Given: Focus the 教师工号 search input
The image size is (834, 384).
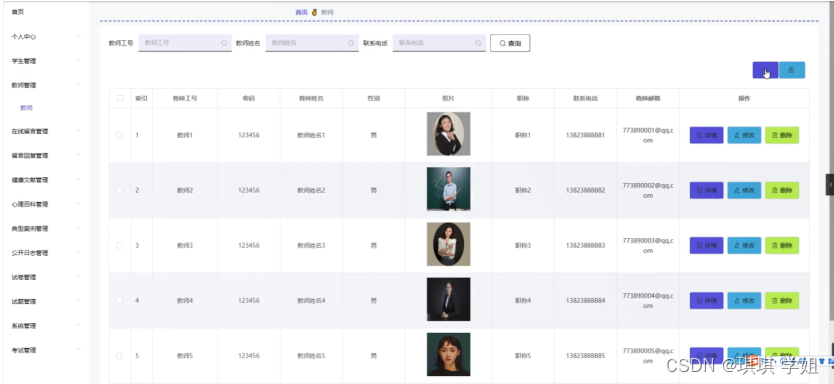Looking at the screenshot, I should pos(185,43).
